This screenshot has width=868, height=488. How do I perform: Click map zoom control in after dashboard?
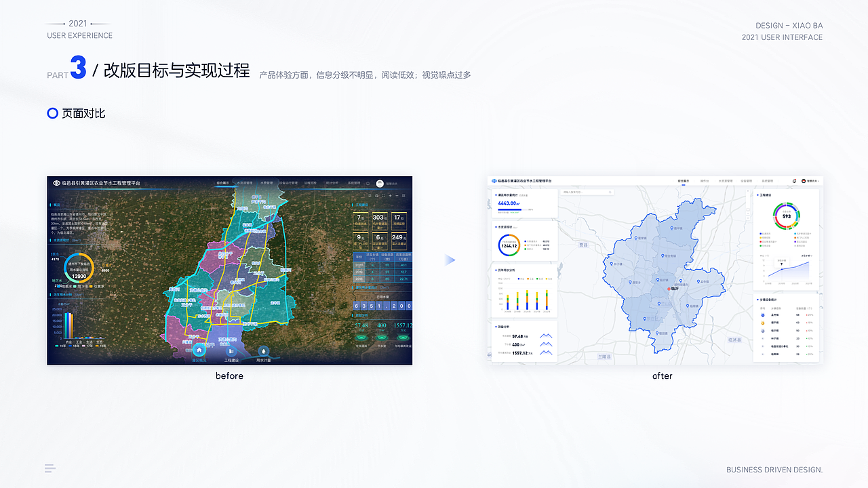point(748,204)
